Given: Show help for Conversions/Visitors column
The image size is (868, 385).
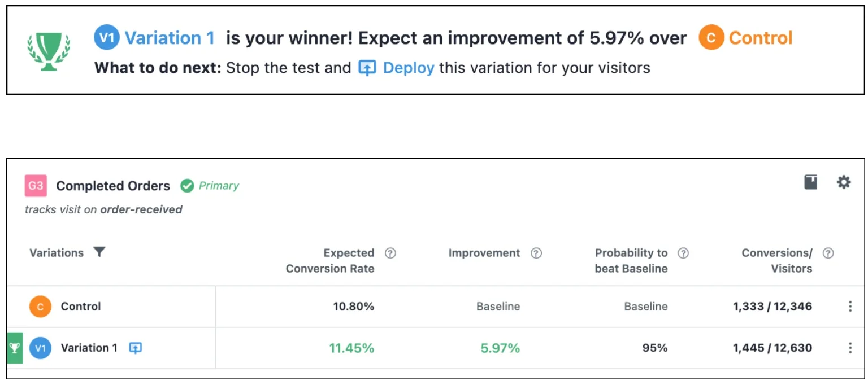Looking at the screenshot, I should (x=828, y=253).
